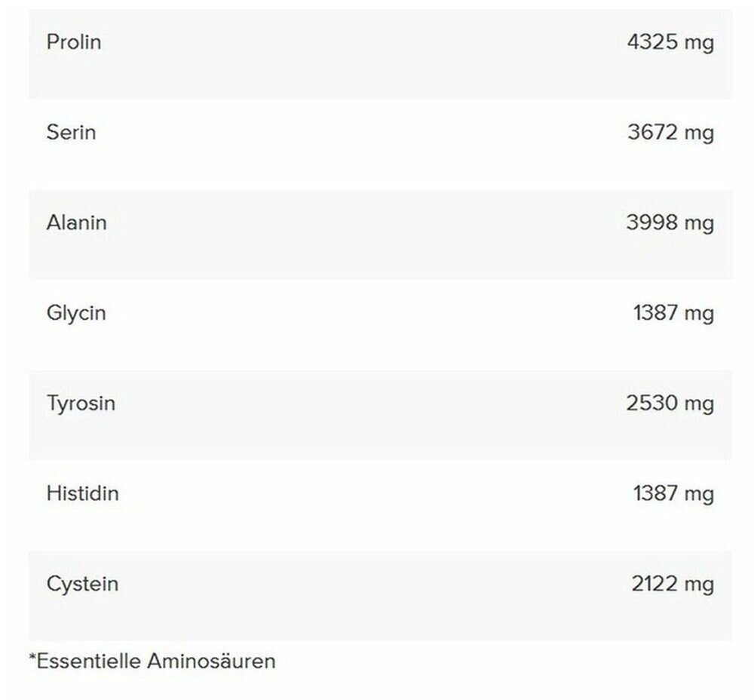Select the Serin amino acid label
This screenshot has width=754, height=700.
click(x=71, y=133)
